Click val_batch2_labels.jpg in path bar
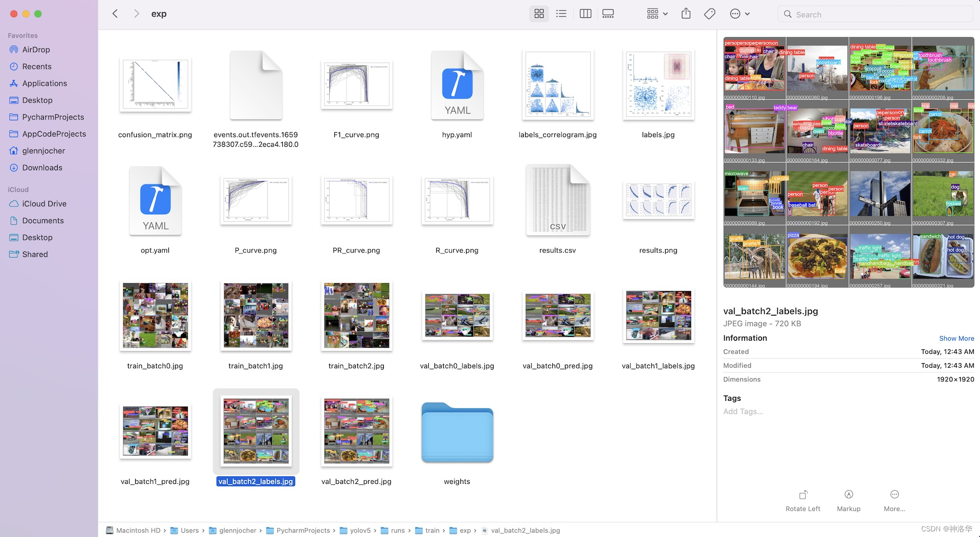Screen dimensions: 980x537 point(521,530)
